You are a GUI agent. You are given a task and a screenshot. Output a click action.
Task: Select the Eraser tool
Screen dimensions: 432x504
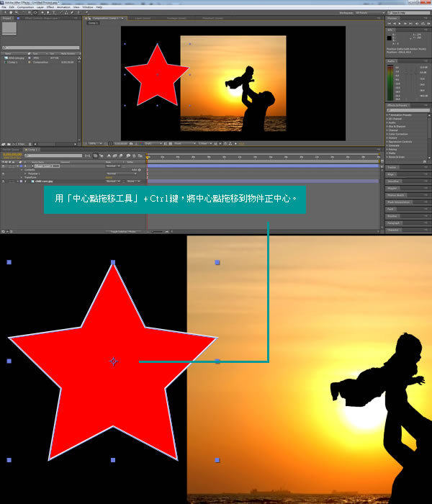(72, 12)
